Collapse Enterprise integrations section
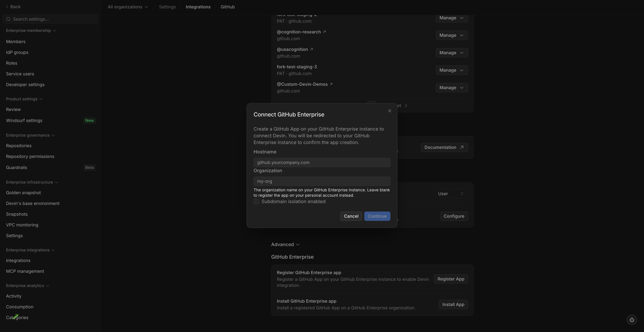644x332 pixels. coord(30,250)
